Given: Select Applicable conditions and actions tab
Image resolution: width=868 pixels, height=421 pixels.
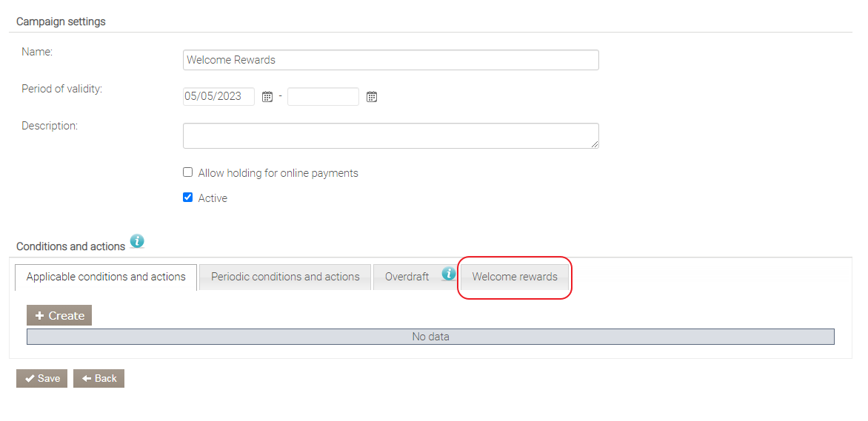Looking at the screenshot, I should coord(106,277).
